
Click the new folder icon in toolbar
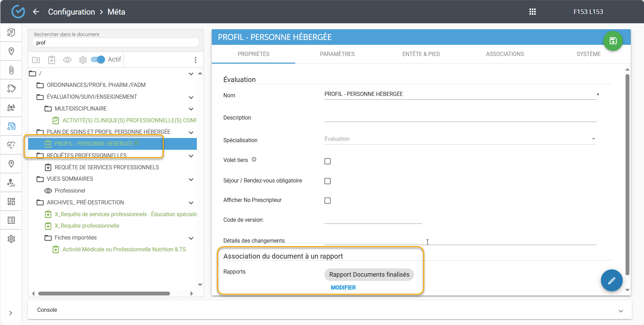tap(36, 60)
